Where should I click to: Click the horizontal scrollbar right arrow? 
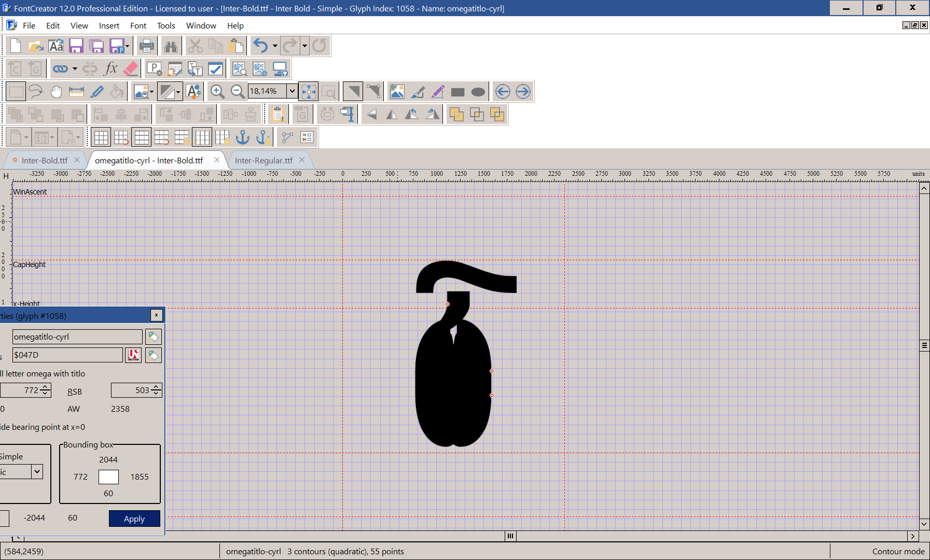pyautogui.click(x=913, y=536)
